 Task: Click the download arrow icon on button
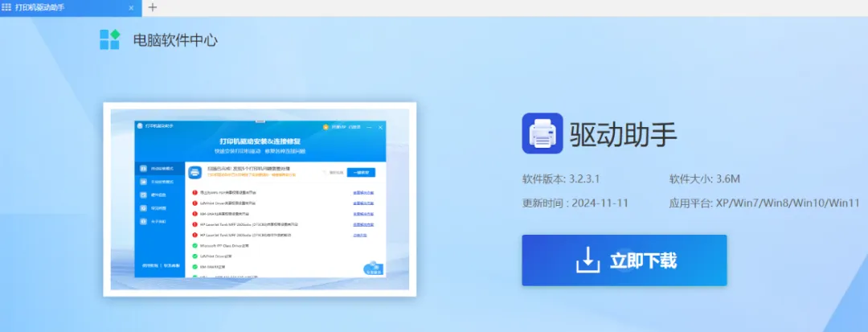(x=588, y=260)
